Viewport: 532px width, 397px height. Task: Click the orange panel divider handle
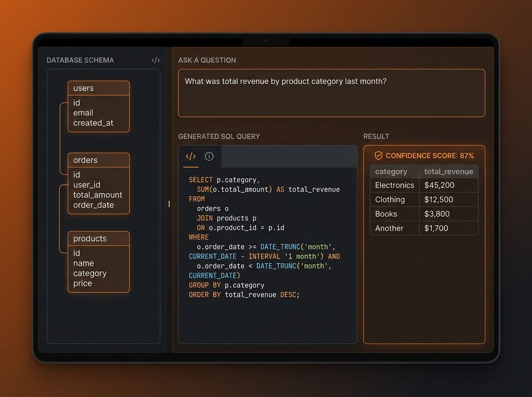coord(169,204)
